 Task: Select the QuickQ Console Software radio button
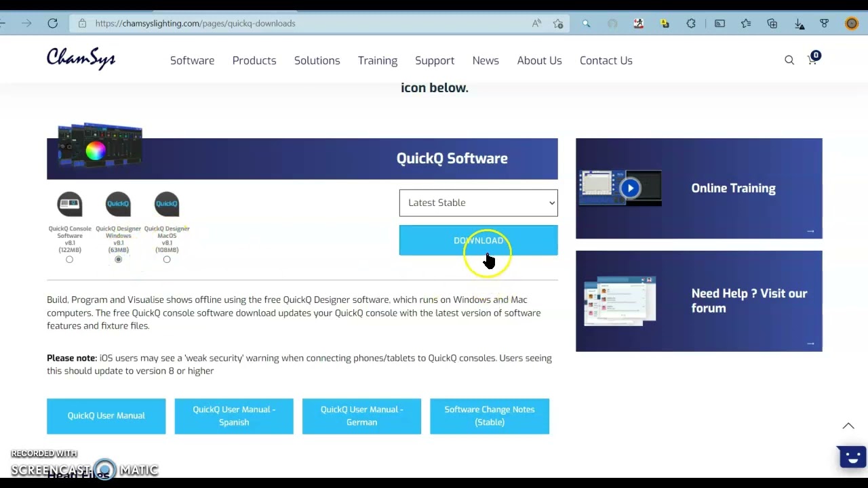69,260
